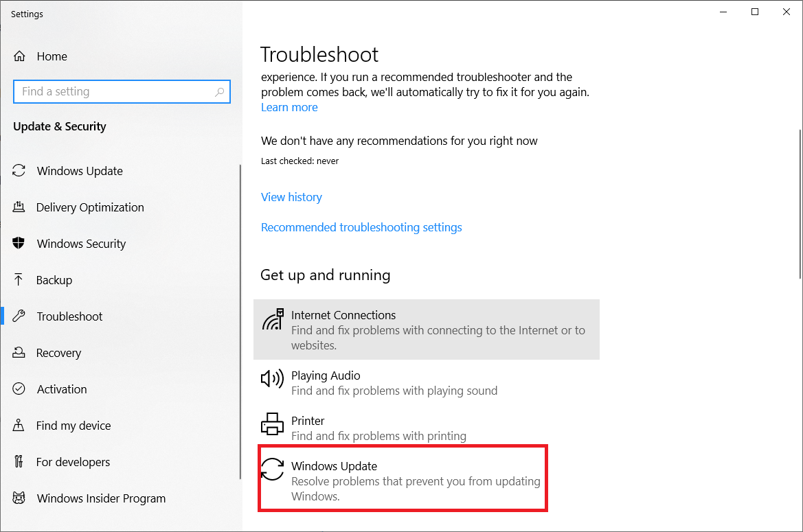The width and height of the screenshot is (803, 532).
Task: Run the Internet Connections troubleshooter
Action: pos(427,329)
